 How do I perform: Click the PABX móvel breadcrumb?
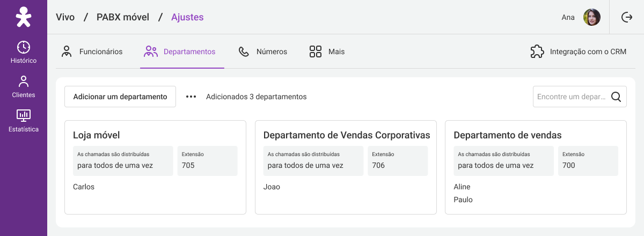point(123,17)
